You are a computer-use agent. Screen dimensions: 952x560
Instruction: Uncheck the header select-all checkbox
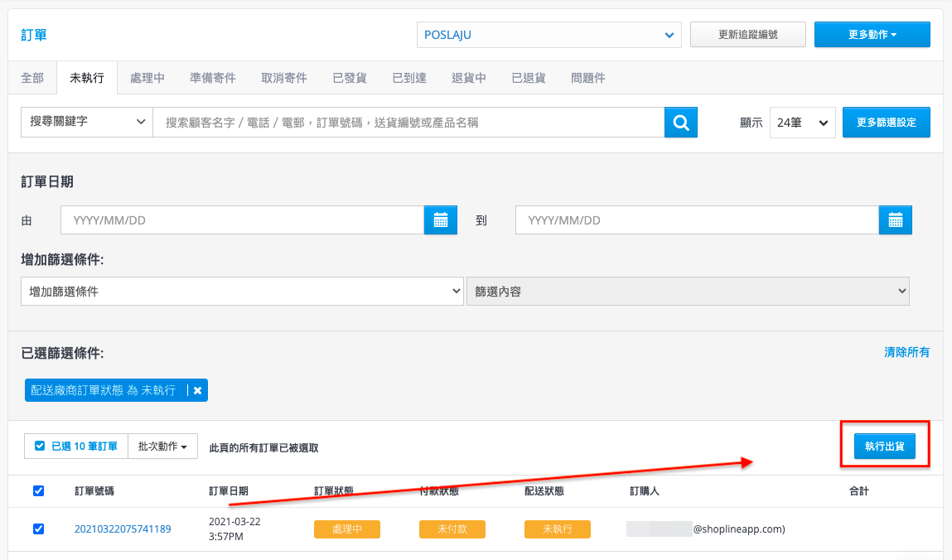(38, 491)
